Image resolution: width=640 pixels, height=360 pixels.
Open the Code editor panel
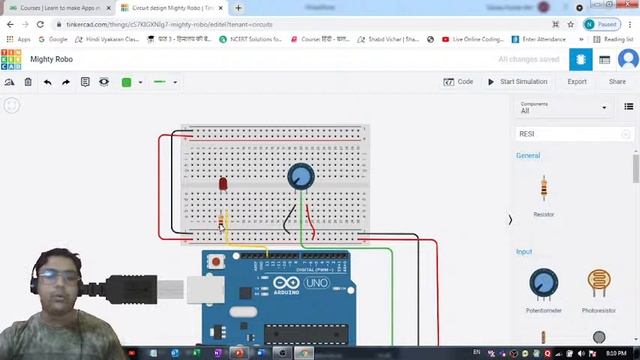coord(458,82)
